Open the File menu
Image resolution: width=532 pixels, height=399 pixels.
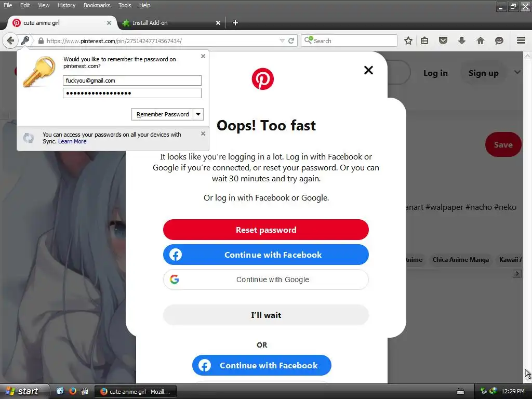coord(8,5)
